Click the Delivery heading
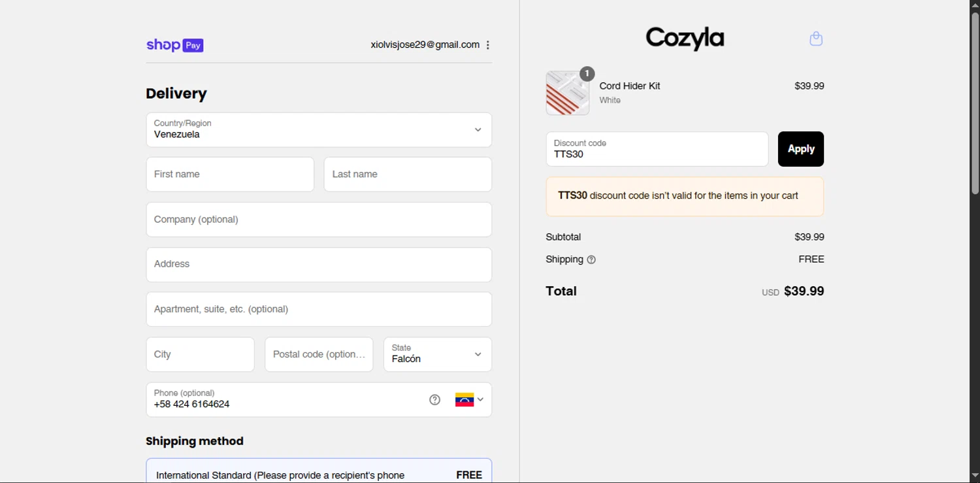 pyautogui.click(x=176, y=93)
